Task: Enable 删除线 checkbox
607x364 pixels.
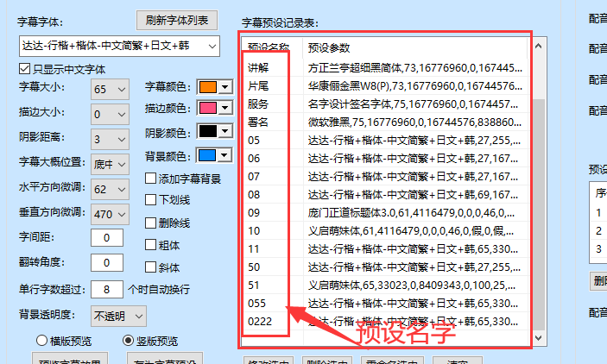Action: pyautogui.click(x=150, y=223)
